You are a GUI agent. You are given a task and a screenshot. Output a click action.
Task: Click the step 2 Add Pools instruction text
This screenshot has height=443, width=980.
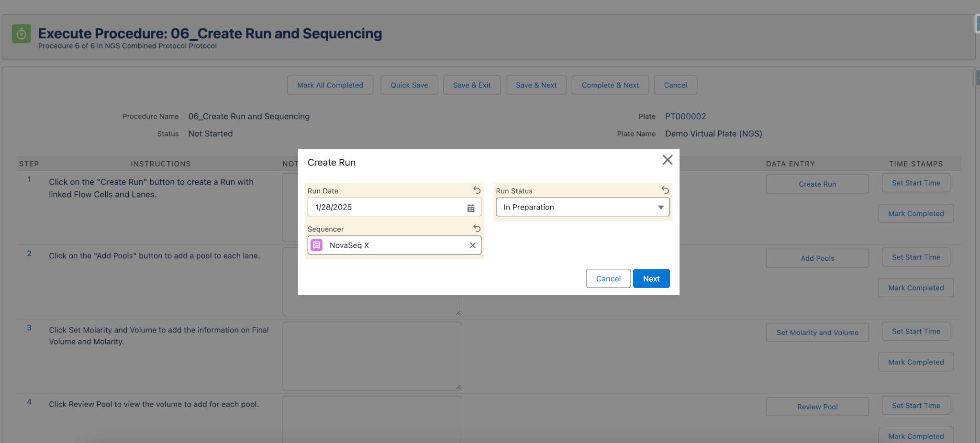[154, 256]
